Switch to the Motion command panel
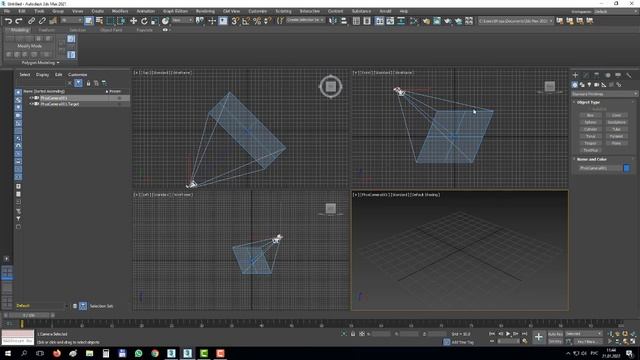This screenshot has width=640, height=360. 608,76
